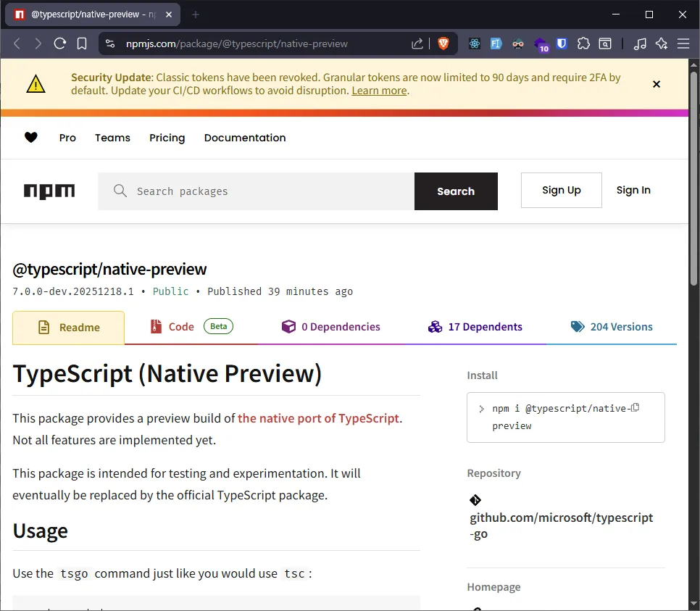The image size is (700, 611).
Task: Open site settings icon in address bar
Action: pos(110,43)
